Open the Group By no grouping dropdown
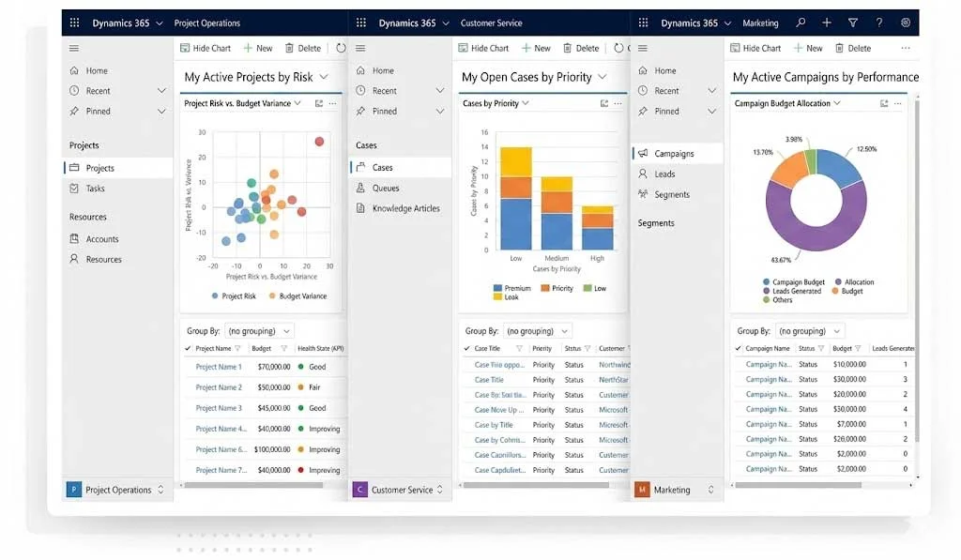Screen dimensions: 961x560 click(x=258, y=330)
